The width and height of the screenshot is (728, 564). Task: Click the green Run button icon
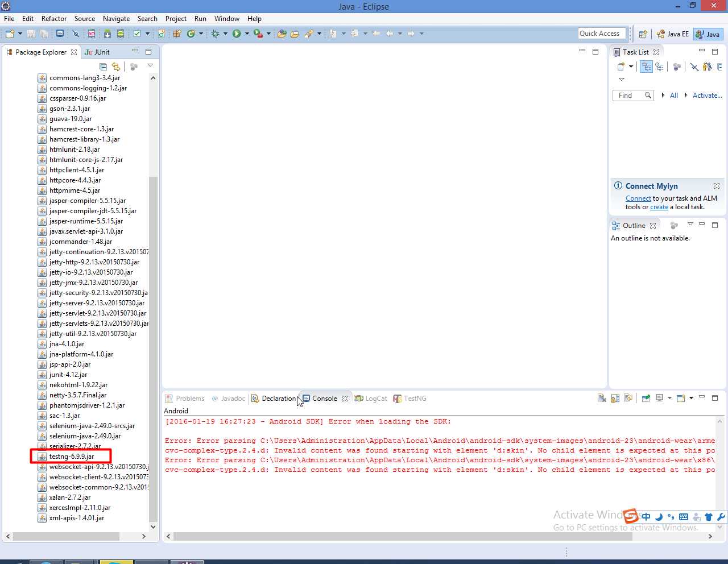pos(237,34)
